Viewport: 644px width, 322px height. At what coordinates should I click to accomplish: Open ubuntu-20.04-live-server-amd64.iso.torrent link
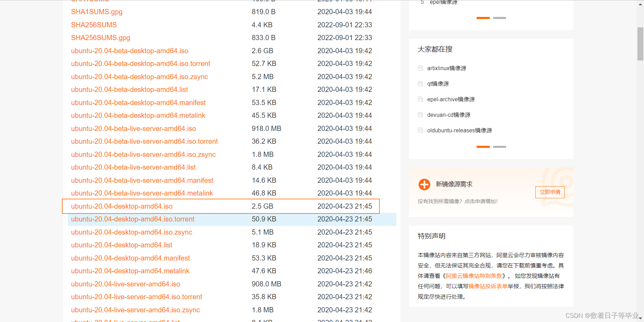coord(137,297)
